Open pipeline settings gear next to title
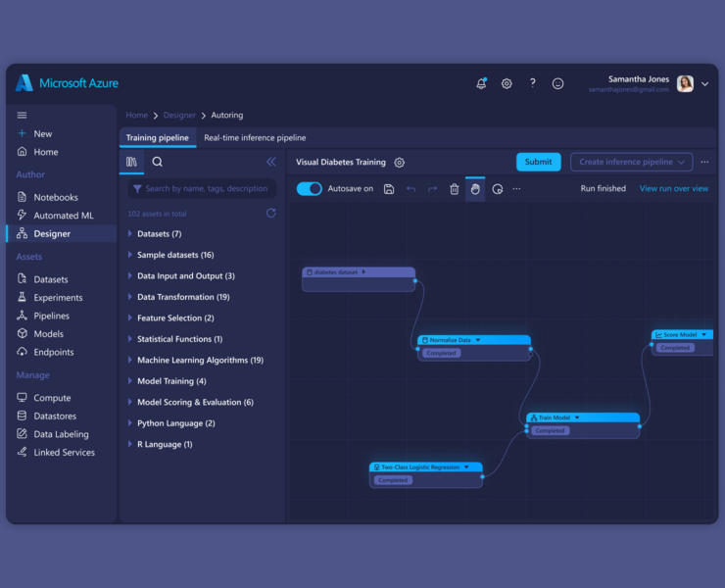 [x=399, y=163]
